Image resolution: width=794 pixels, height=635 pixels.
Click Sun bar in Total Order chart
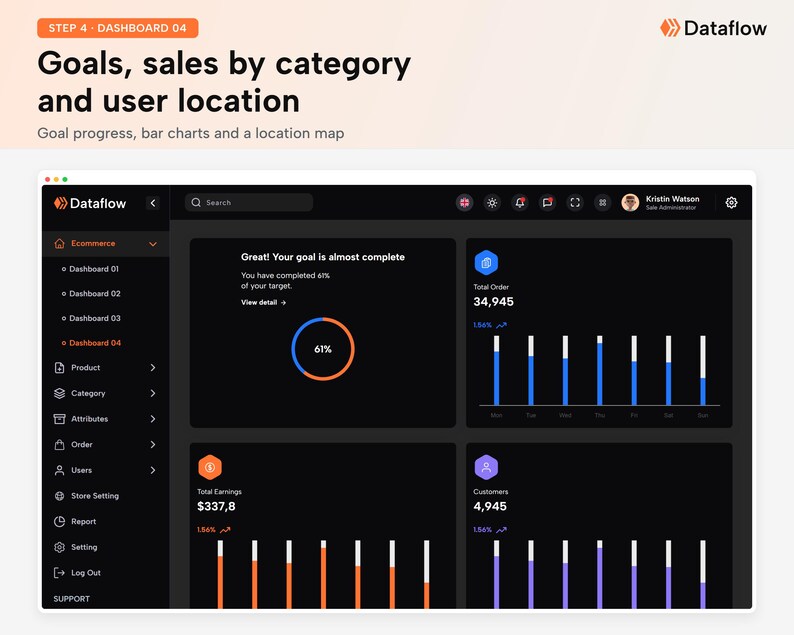[x=703, y=370]
